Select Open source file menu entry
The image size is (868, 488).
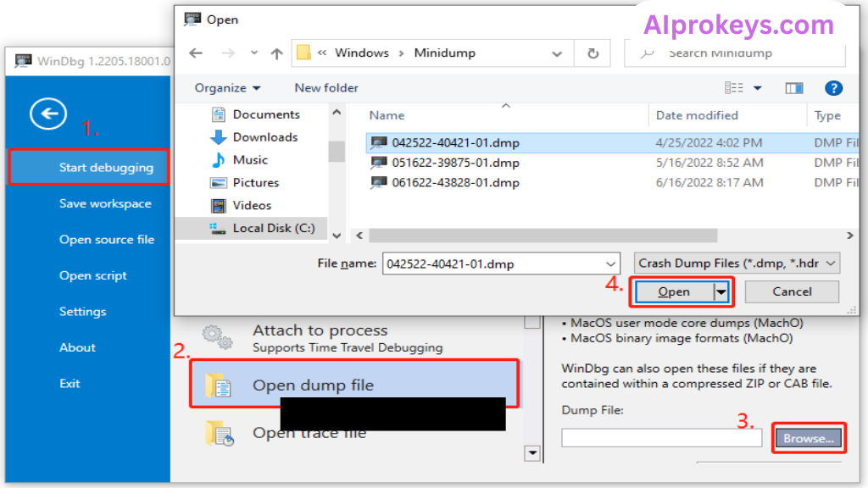pyautogui.click(x=107, y=240)
